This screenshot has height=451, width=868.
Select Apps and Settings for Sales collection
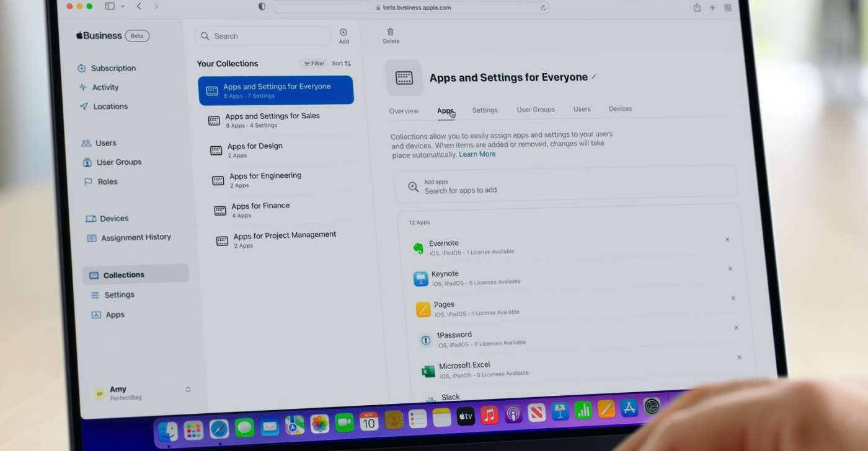279,120
